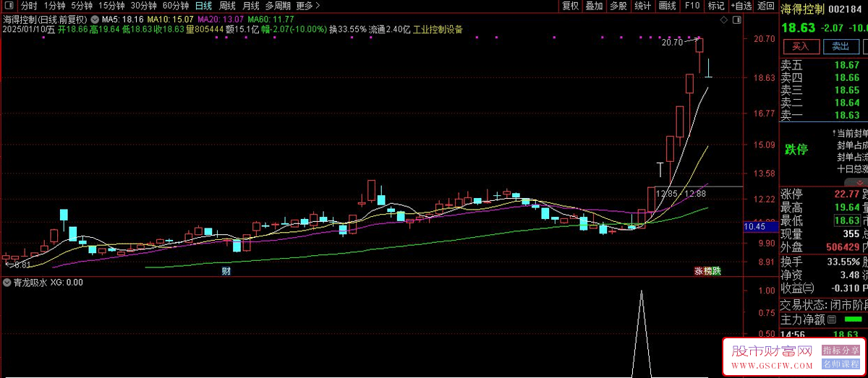Open the 复权 adjustment menu

pyautogui.click(x=571, y=6)
